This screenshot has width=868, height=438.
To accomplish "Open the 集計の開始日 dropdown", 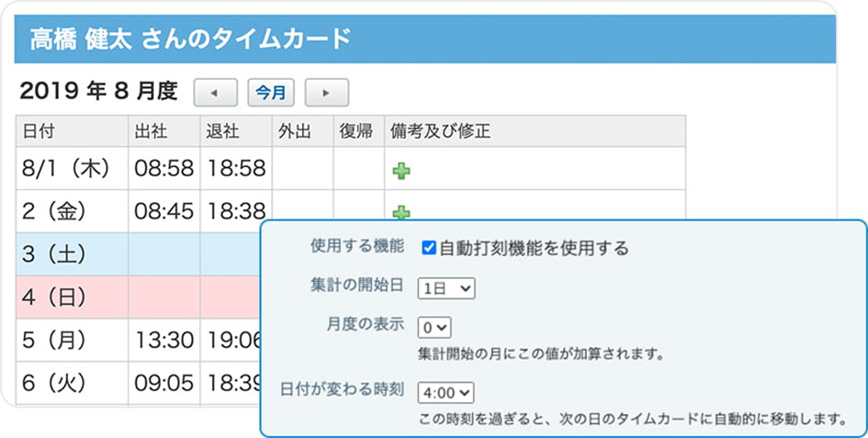I will point(446,288).
